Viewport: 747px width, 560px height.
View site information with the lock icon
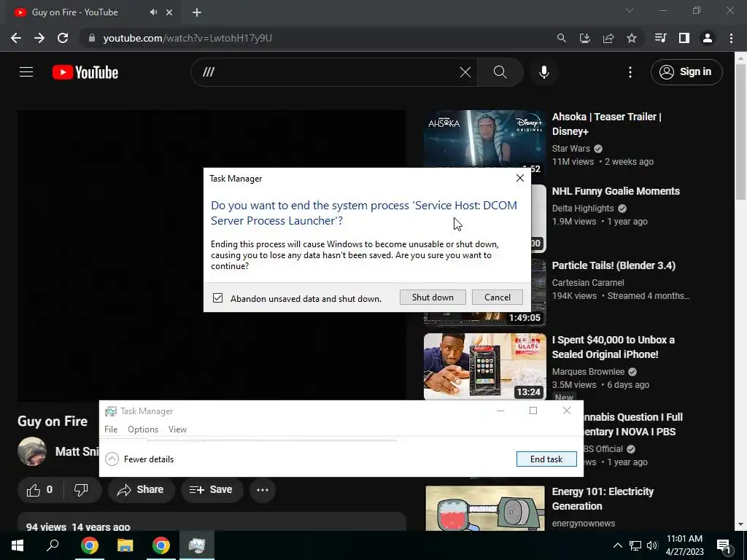pyautogui.click(x=92, y=38)
